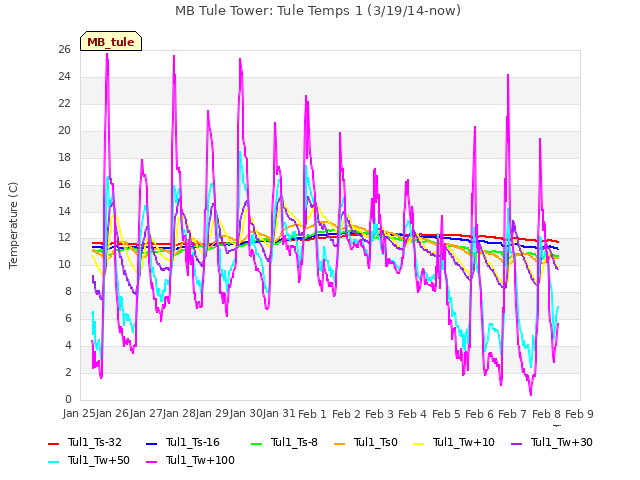640x480 pixels.
Task: Click the Feb 1 x-axis date
Action: coord(312,414)
